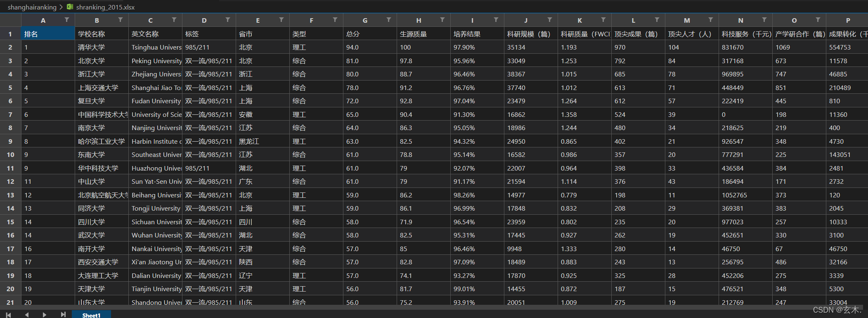Go to first sheet navigation arrow
The width and height of the screenshot is (868, 318).
(x=8, y=315)
